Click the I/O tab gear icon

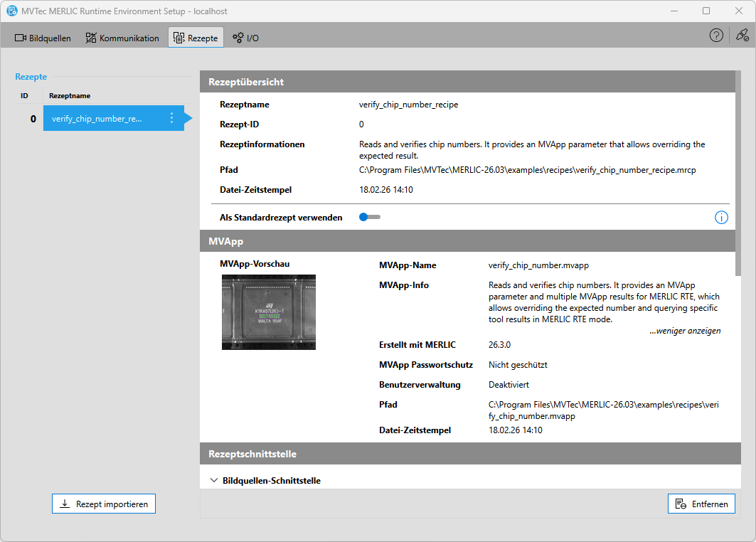point(238,38)
